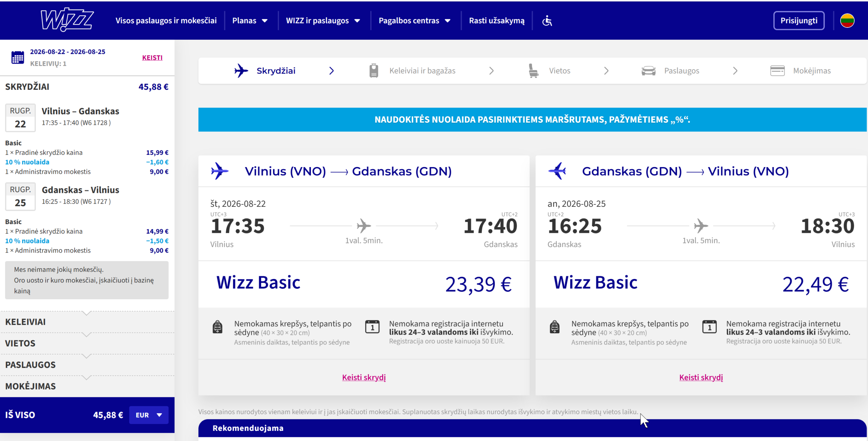This screenshot has height=441, width=868.
Task: Open the accessibility wheelchair icon
Action: (x=547, y=21)
